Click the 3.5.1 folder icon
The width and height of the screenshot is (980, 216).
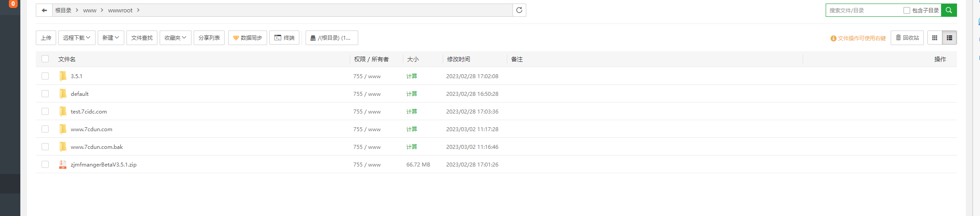pyautogui.click(x=63, y=76)
